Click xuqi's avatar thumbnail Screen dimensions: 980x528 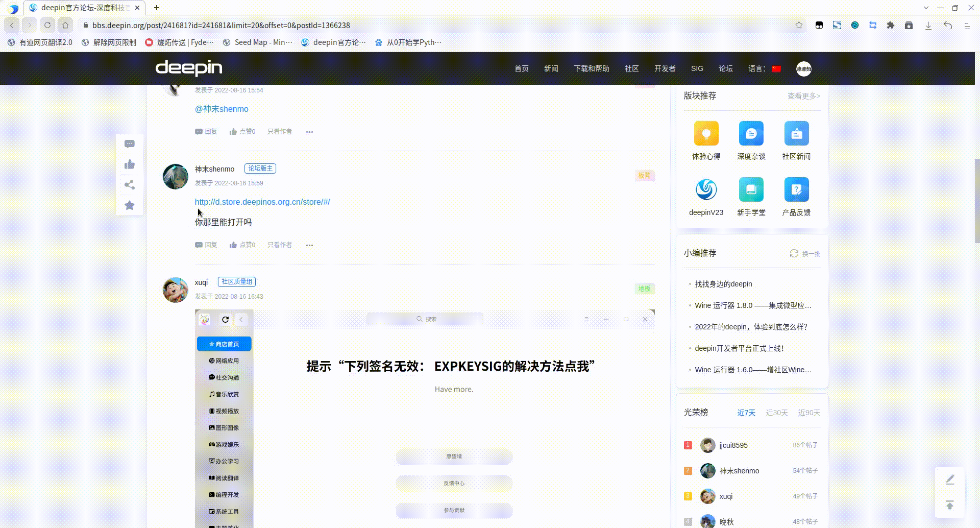[x=175, y=290]
